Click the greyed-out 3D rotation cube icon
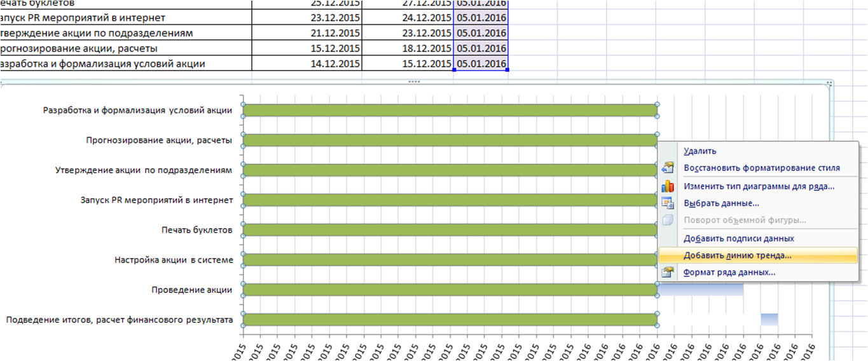 click(668, 221)
